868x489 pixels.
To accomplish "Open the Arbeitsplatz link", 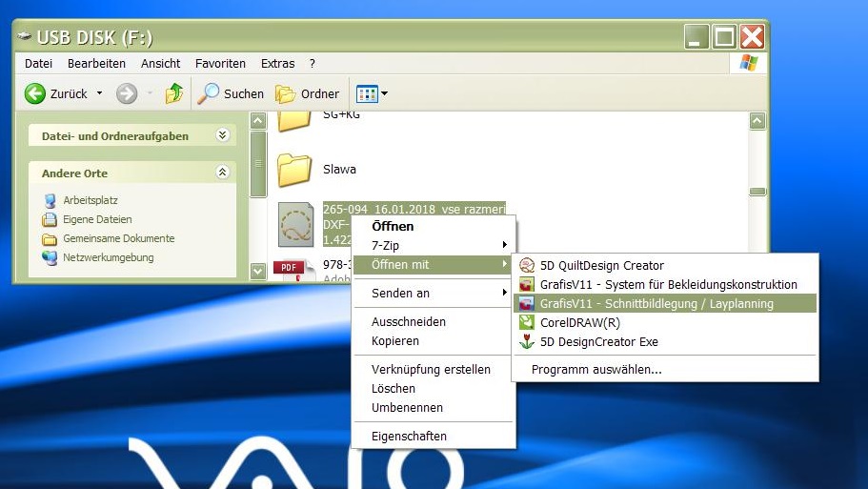I will point(91,200).
